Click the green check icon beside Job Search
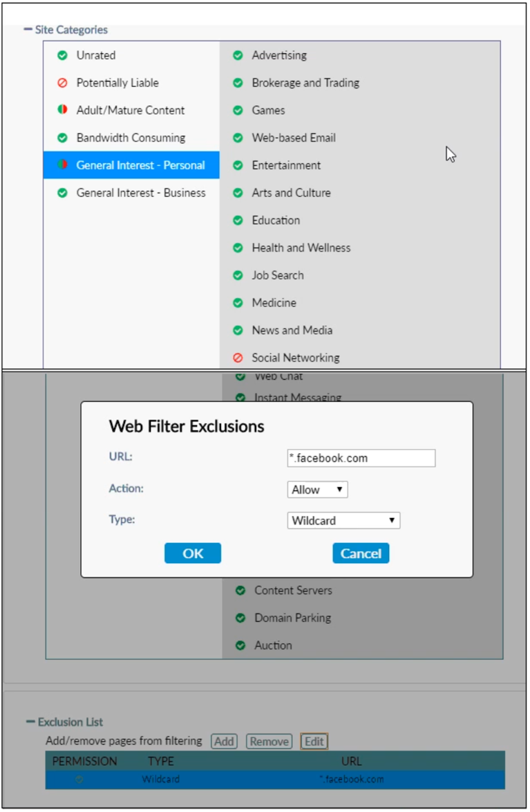The width and height of the screenshot is (530, 812). [238, 275]
